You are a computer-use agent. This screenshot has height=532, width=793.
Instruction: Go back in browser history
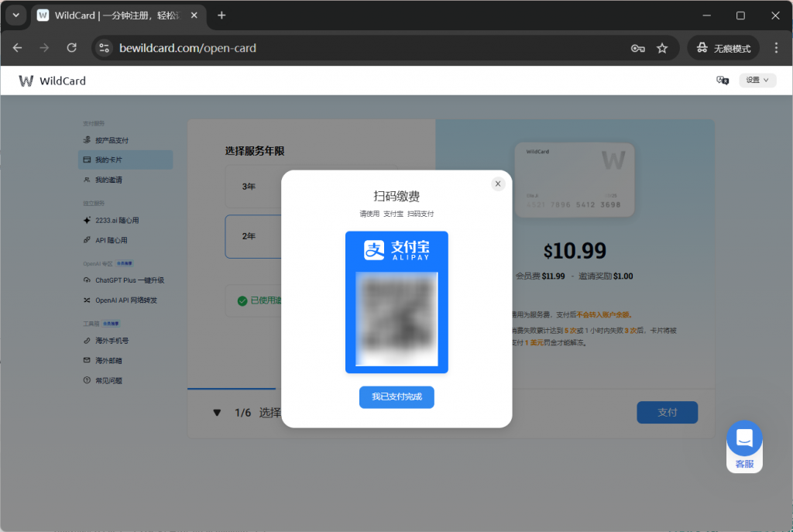click(x=18, y=48)
